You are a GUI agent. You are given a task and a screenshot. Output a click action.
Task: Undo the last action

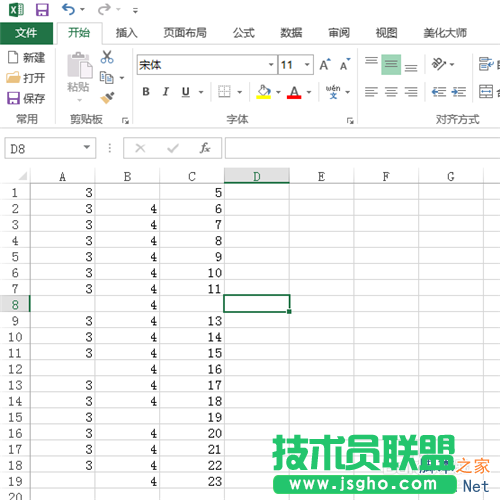click(x=68, y=9)
